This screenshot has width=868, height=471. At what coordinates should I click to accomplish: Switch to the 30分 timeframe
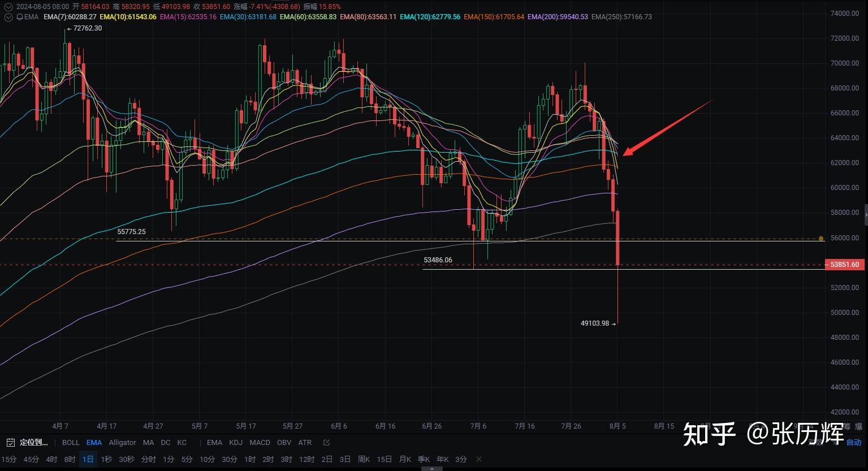point(230,460)
